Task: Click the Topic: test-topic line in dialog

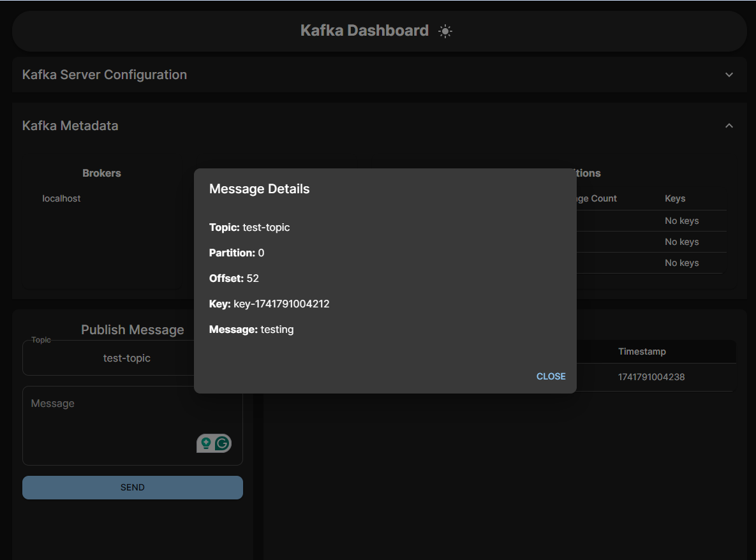Action: tap(249, 227)
